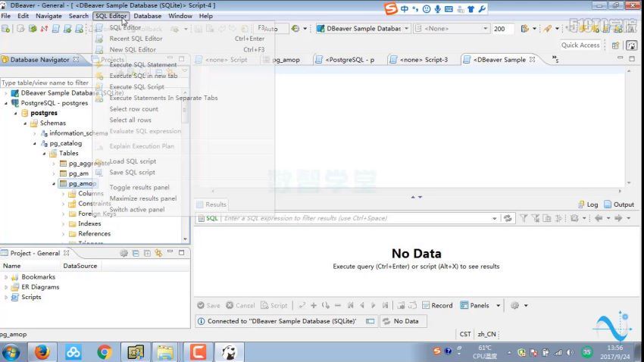Click the DataSource column header
This screenshot has height=362, width=644.
80,266
